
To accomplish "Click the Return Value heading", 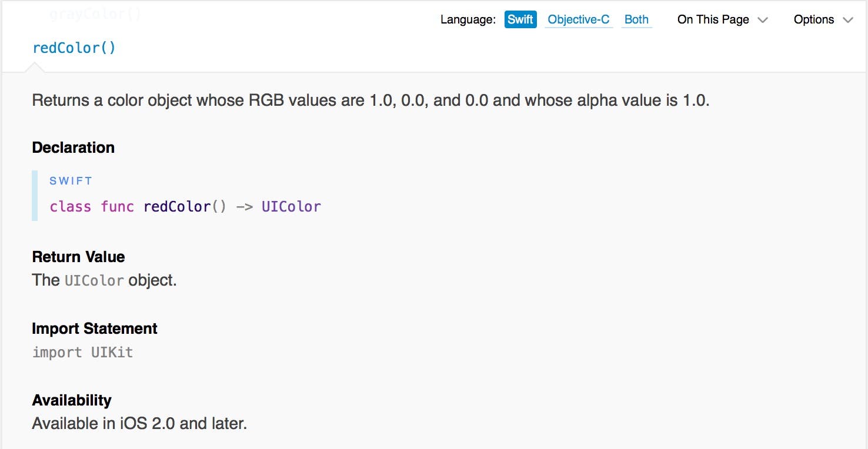I will pos(78,257).
